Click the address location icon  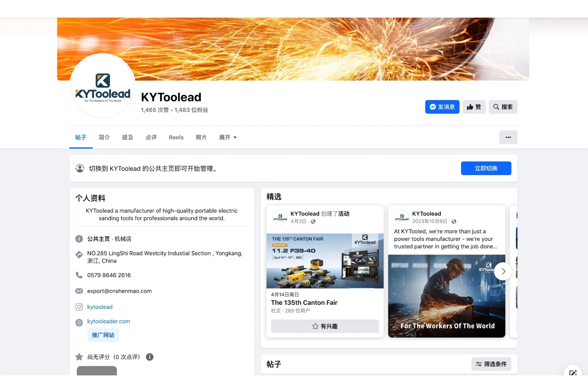(79, 255)
